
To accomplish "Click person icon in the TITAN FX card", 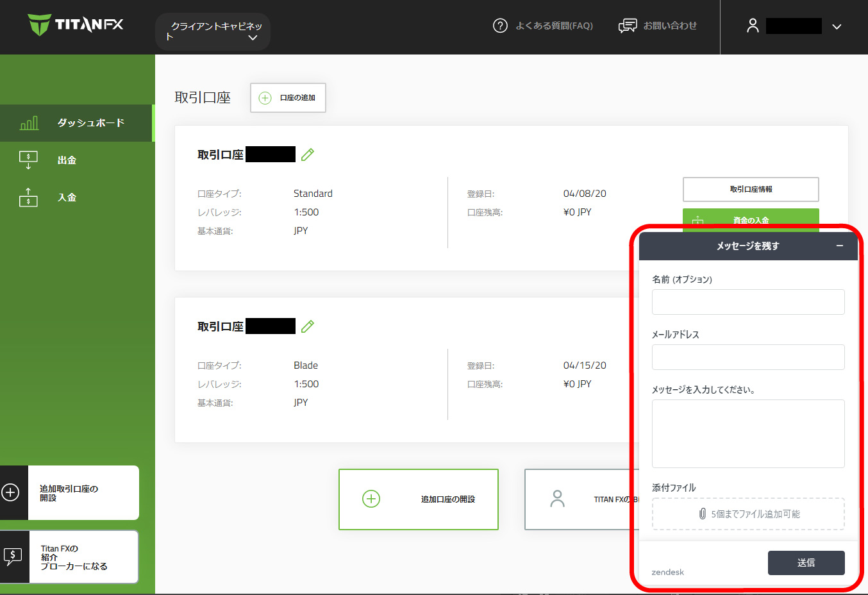I will [558, 499].
